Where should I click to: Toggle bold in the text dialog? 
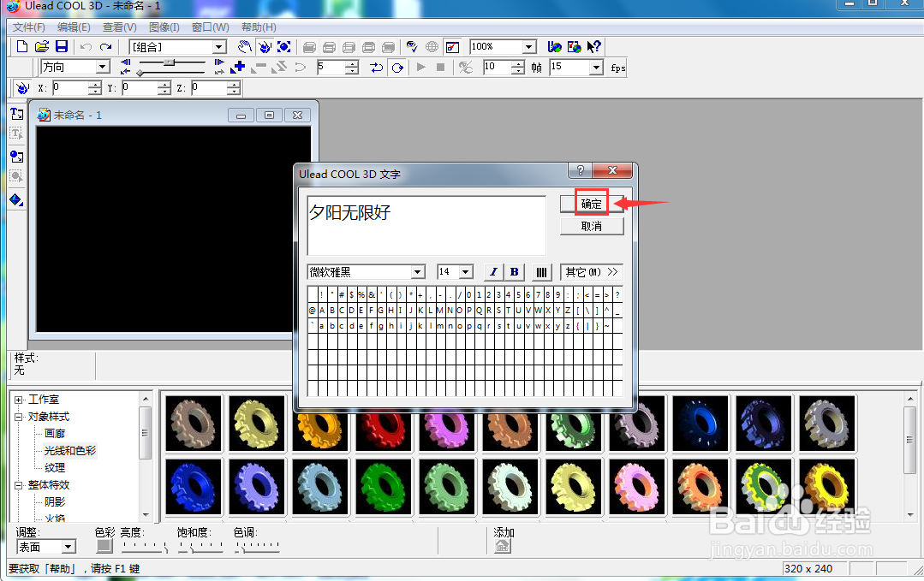tap(515, 272)
